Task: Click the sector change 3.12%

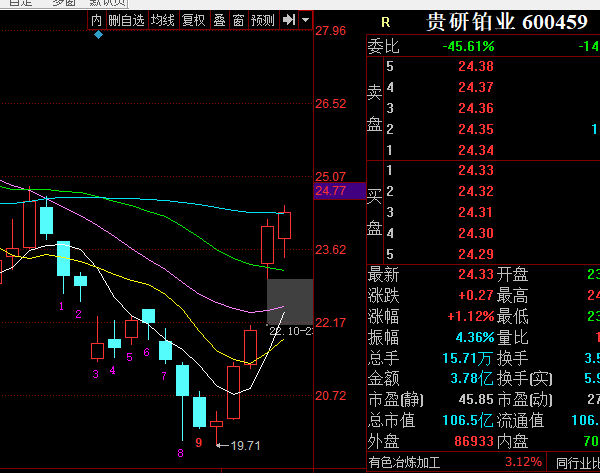Action: 523,462
